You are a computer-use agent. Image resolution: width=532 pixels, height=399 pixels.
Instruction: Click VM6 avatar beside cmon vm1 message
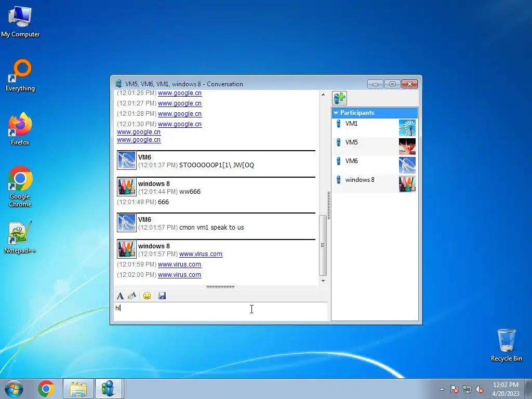pyautogui.click(x=127, y=222)
